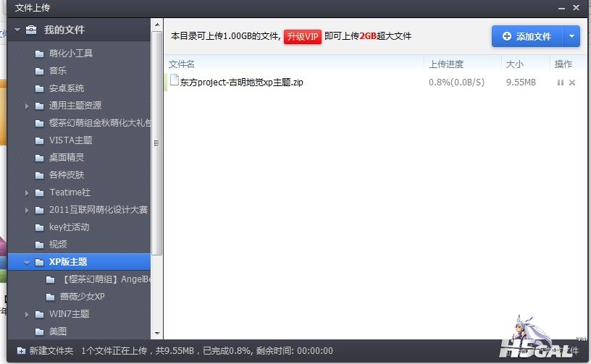Click folder icon beside 桌面精灵
591x364 pixels.
coord(39,158)
